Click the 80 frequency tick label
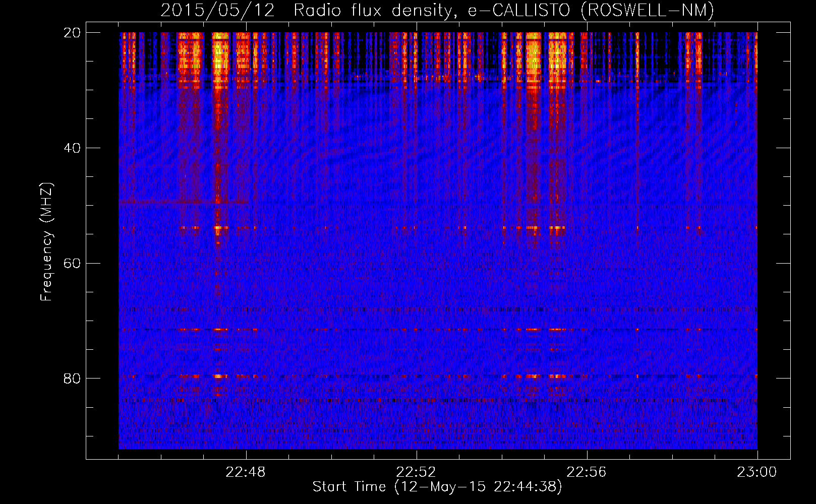Viewport: 816px width, 504px height. 72,379
